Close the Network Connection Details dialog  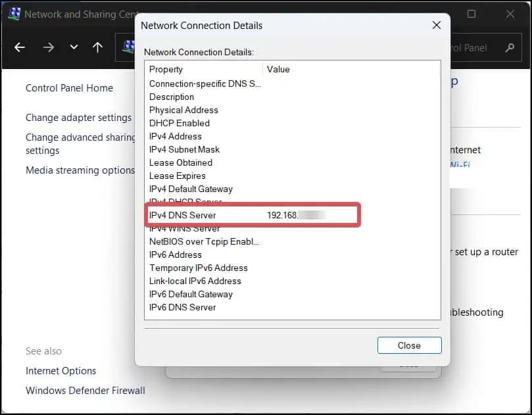coord(409,345)
